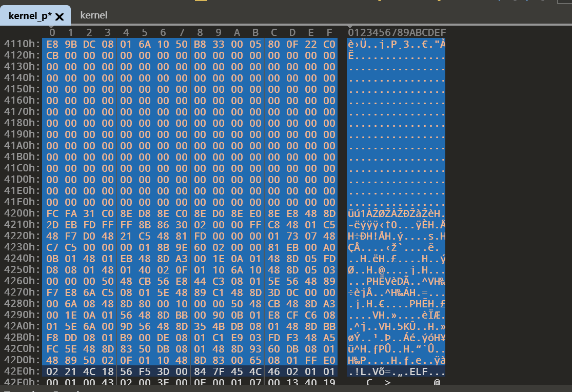Switch to the kernel tab

[93, 15]
